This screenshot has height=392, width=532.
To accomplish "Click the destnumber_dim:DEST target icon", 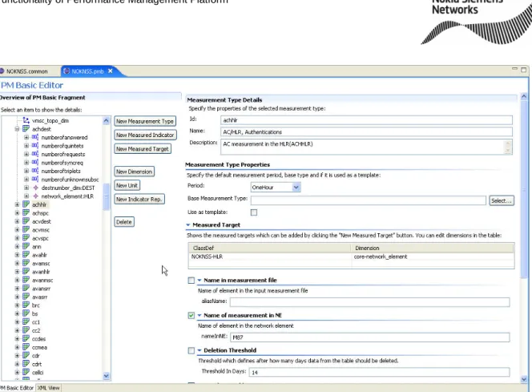I will 35,188.
